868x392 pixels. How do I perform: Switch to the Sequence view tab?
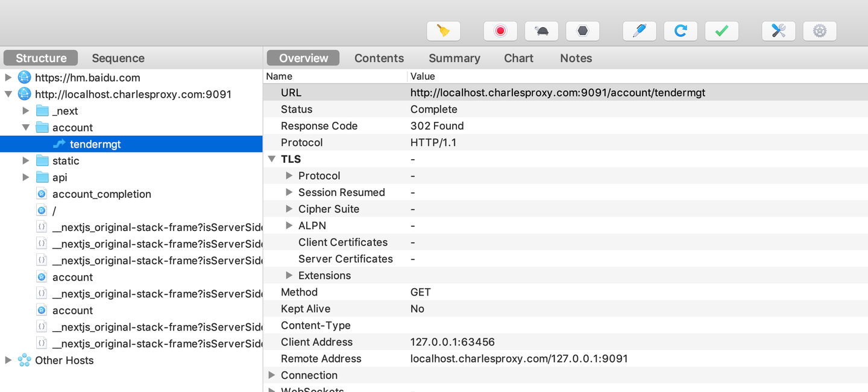tap(118, 58)
